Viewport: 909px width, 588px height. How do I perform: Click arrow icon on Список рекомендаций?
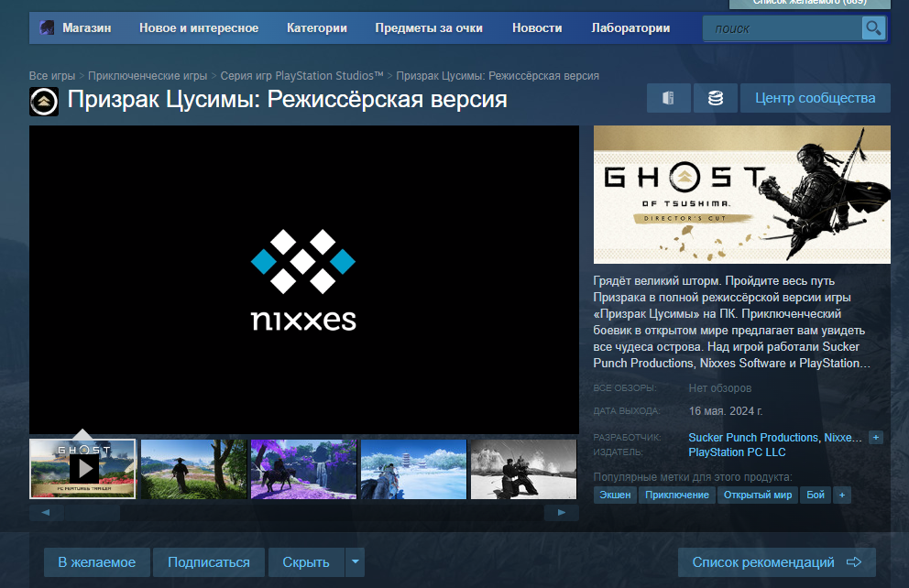[853, 562]
